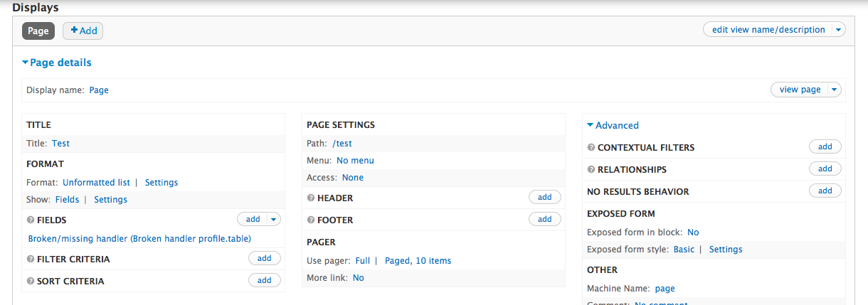Open dropdown arrow beside Fields add button

274,219
